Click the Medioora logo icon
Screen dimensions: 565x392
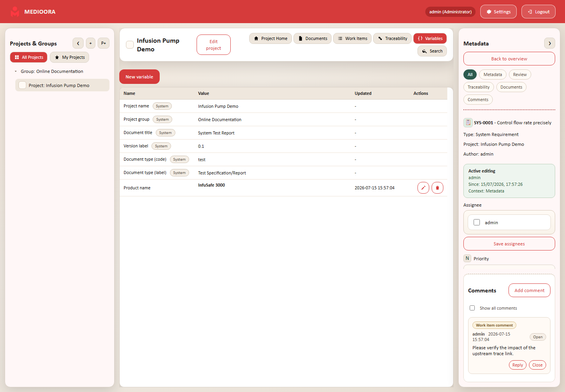click(15, 12)
